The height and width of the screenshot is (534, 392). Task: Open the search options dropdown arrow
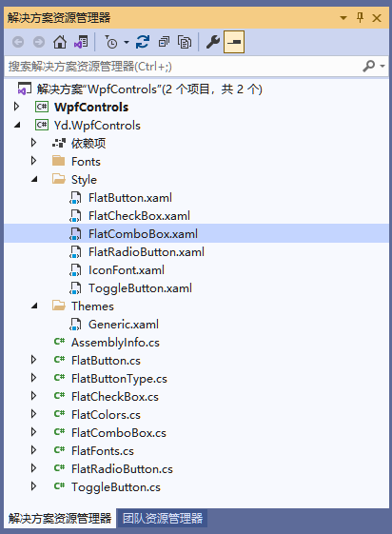point(382,66)
